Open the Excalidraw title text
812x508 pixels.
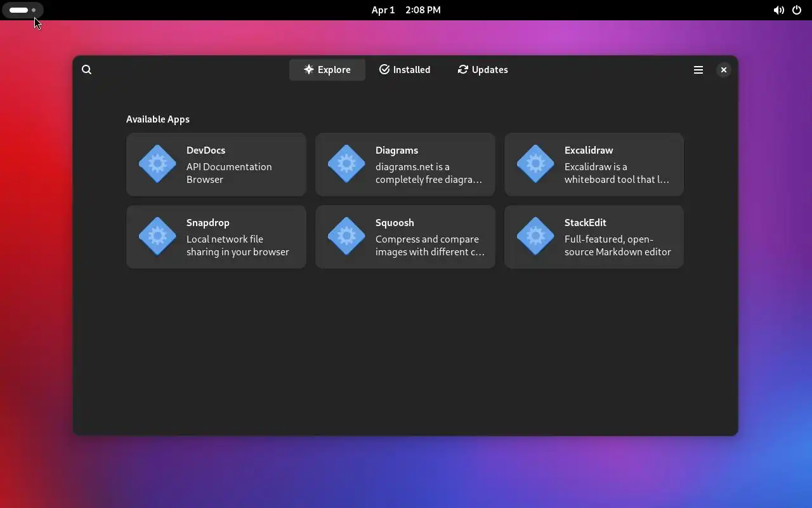(589, 150)
